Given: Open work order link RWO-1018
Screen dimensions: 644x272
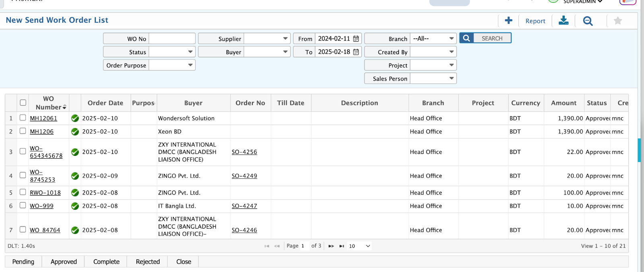Looking at the screenshot, I should [x=45, y=193].
